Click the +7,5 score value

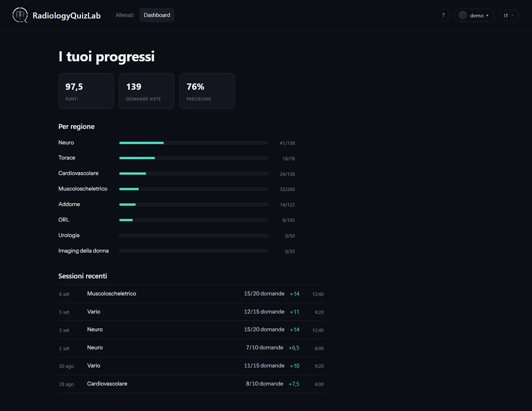(x=294, y=384)
